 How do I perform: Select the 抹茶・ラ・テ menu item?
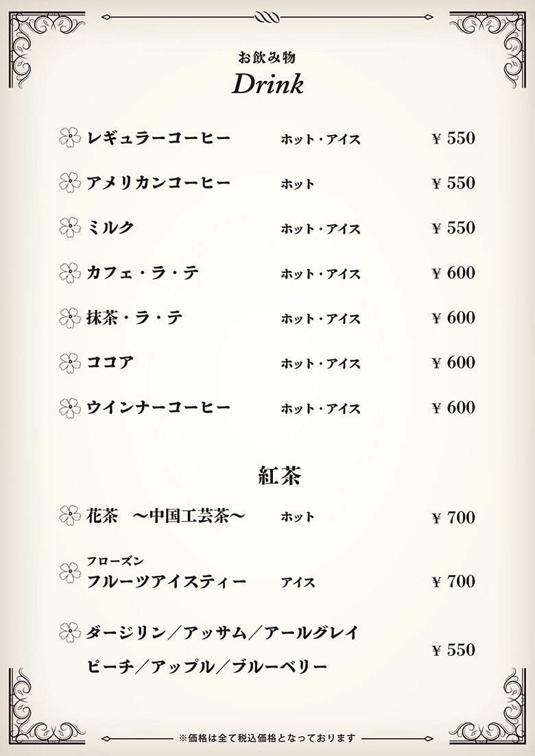(x=134, y=318)
